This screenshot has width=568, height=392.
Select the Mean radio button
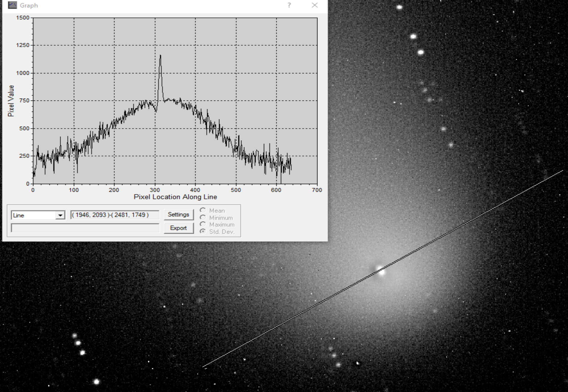pyautogui.click(x=203, y=210)
